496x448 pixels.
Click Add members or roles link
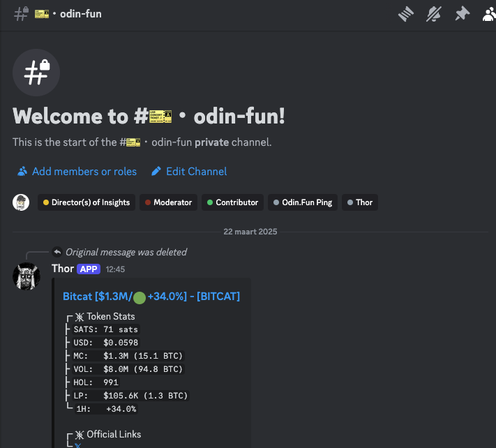[84, 172]
